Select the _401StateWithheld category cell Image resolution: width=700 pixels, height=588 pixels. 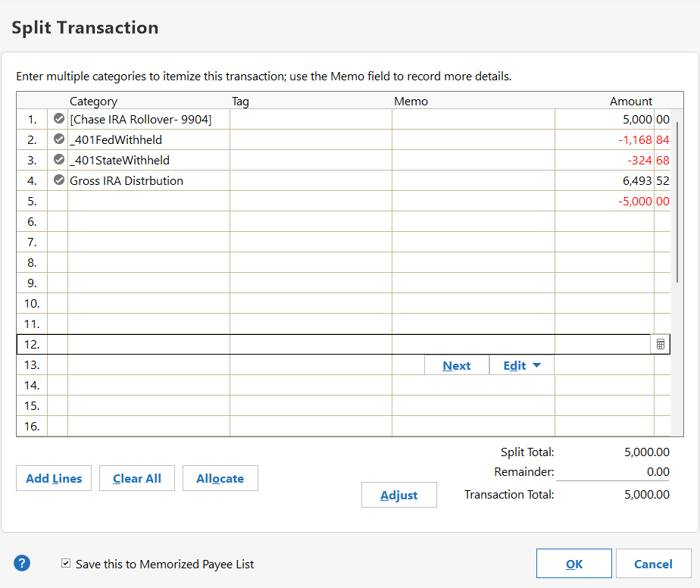[x=148, y=161]
